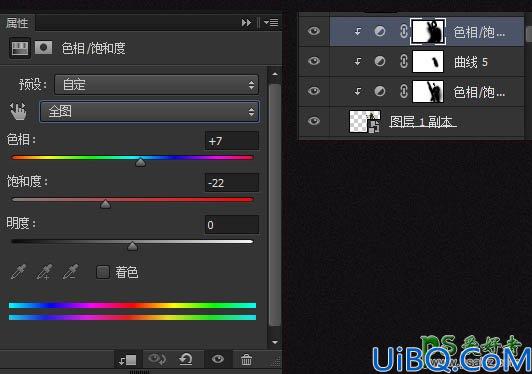Select the 属性 panel tab
The width and height of the screenshot is (532, 374).
pyautogui.click(x=17, y=23)
